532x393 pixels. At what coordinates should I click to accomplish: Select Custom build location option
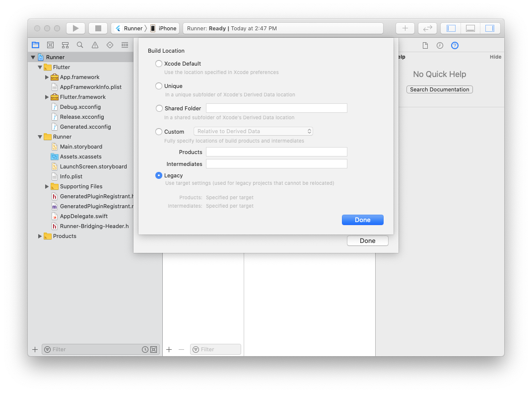pos(158,132)
